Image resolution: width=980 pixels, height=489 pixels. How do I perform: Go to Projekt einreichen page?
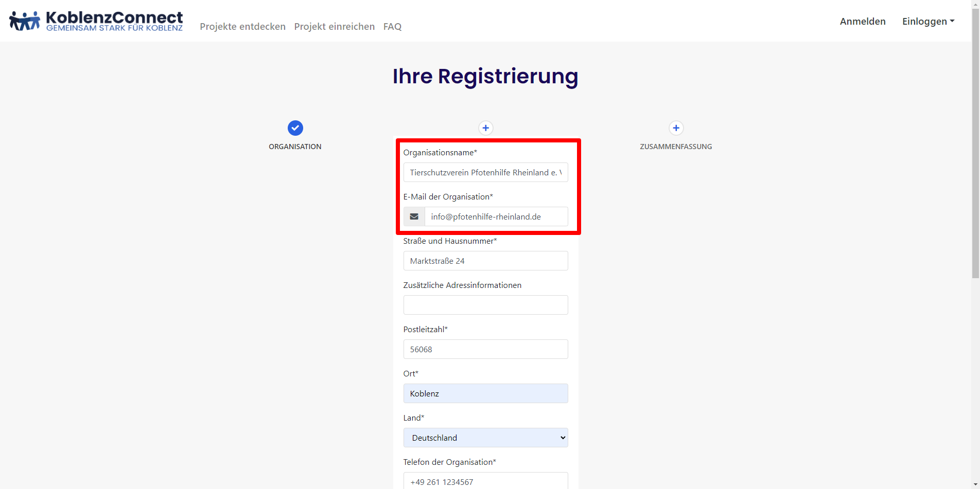click(x=334, y=26)
